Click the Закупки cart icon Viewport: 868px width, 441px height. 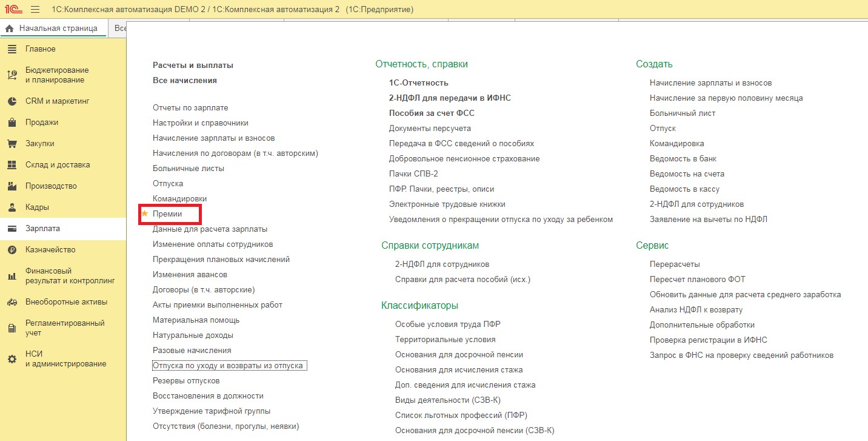point(12,144)
